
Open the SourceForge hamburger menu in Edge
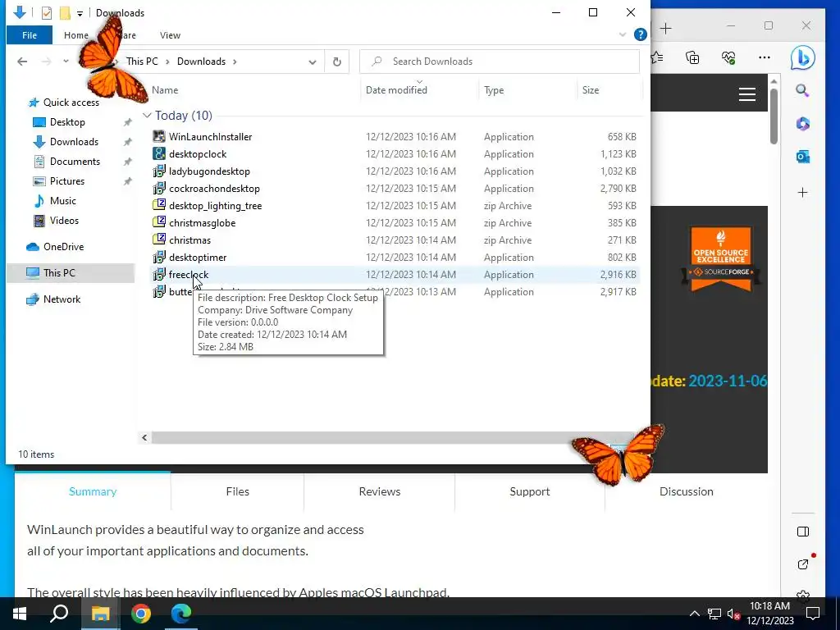pos(747,95)
